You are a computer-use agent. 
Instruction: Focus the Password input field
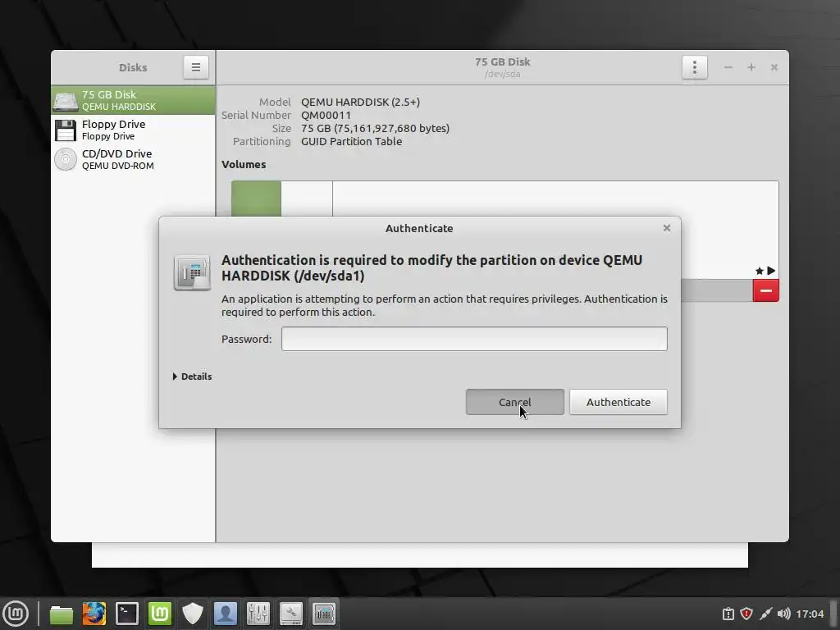click(x=474, y=339)
